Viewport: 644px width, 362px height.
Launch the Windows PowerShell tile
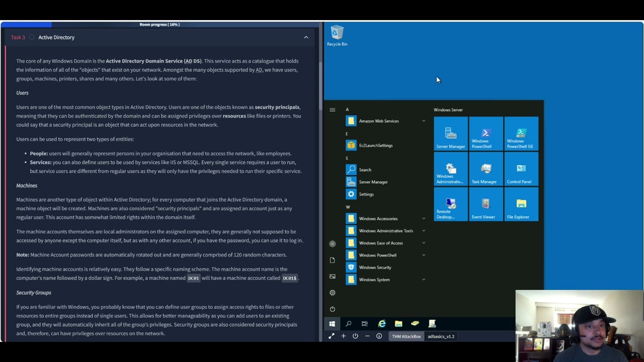point(486,133)
